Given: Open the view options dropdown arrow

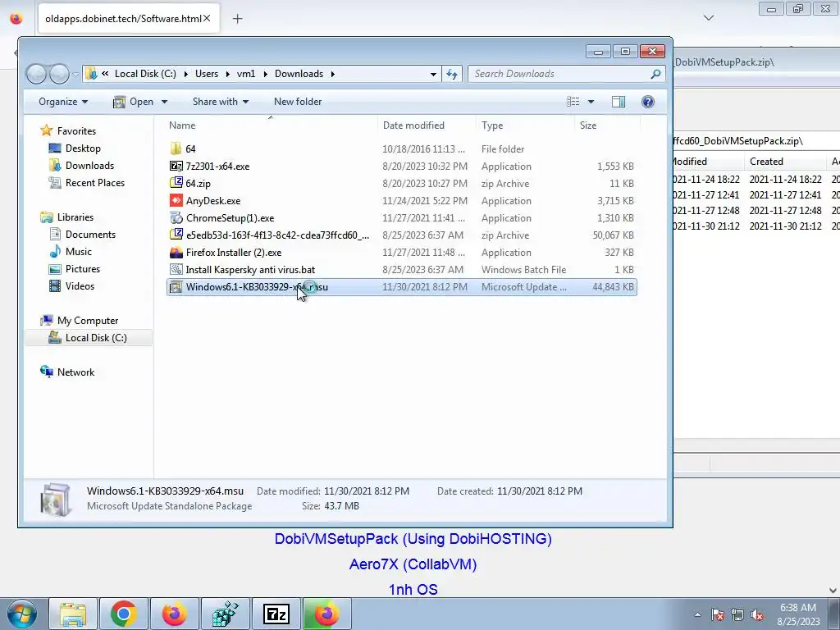Looking at the screenshot, I should tap(591, 101).
